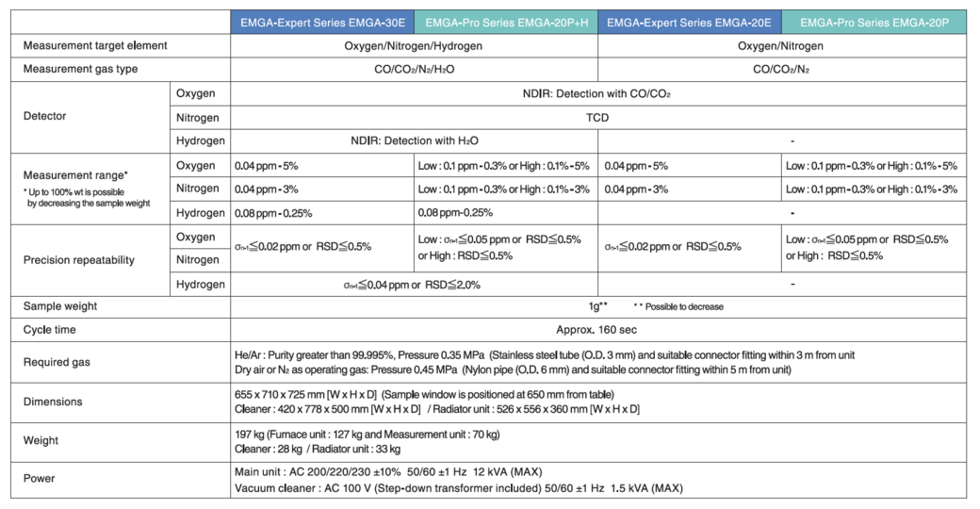Screen dimensions: 980x509
Task: Click the 'Dimensions' row label
Action: pyautogui.click(x=53, y=402)
